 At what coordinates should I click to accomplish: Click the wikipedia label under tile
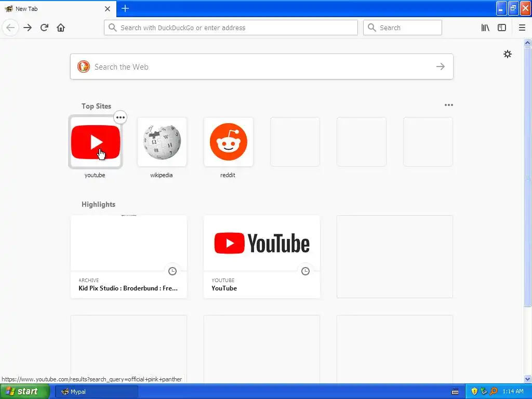pos(162,175)
